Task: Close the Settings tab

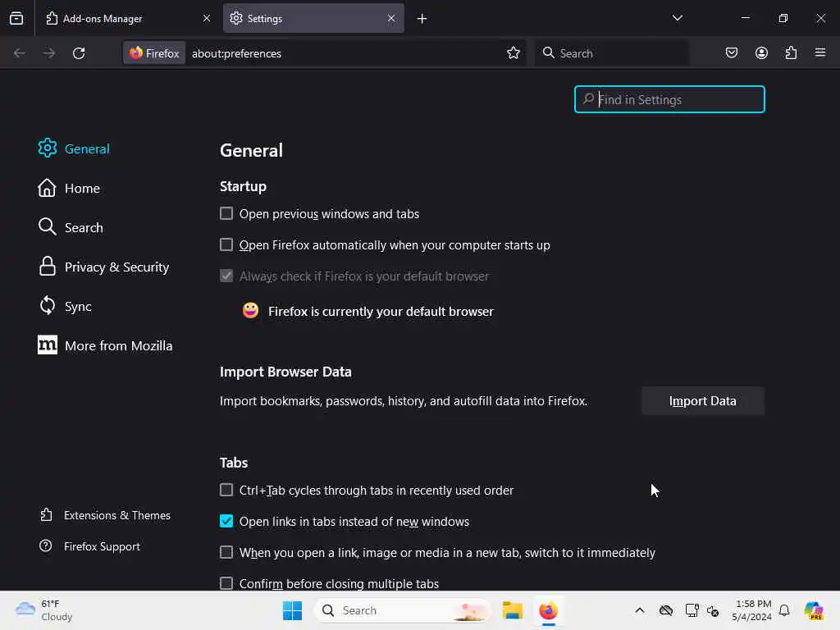Action: 391,18
